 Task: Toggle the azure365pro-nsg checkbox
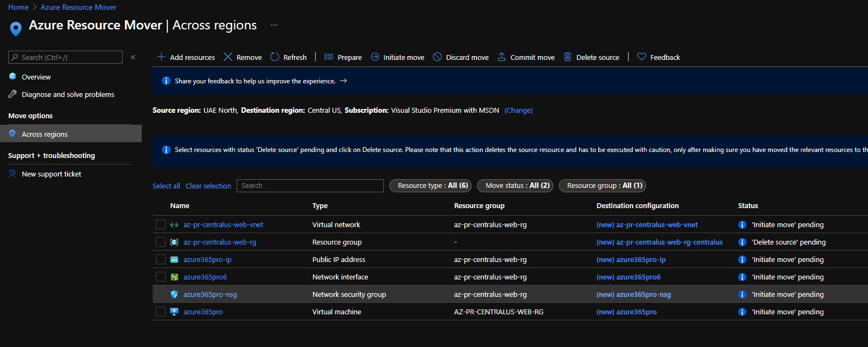tap(161, 294)
